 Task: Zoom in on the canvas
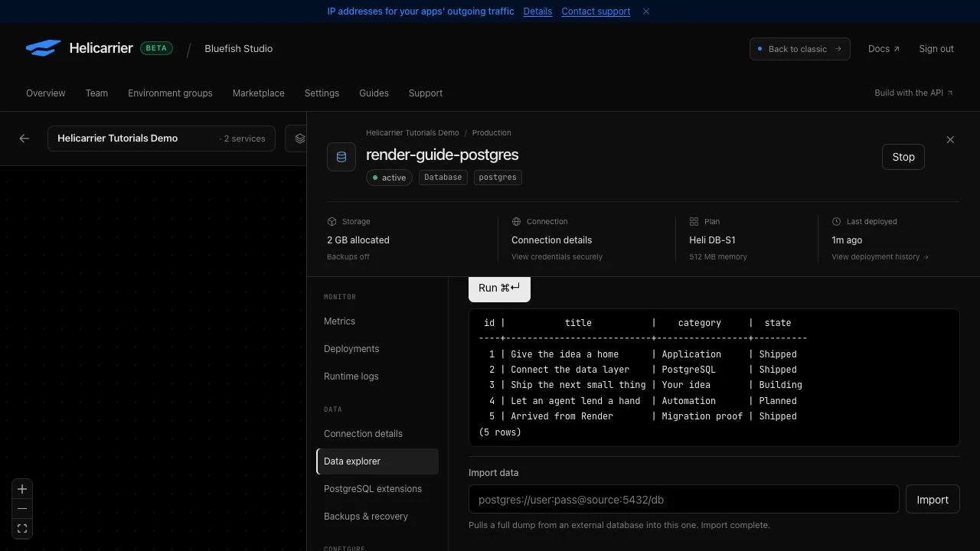(22, 489)
